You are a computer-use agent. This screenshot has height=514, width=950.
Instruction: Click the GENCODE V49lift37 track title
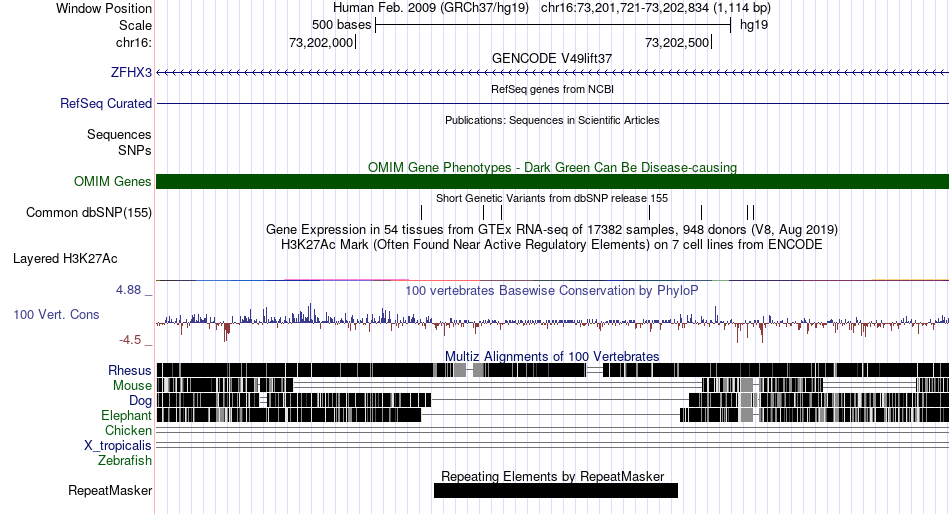point(552,58)
